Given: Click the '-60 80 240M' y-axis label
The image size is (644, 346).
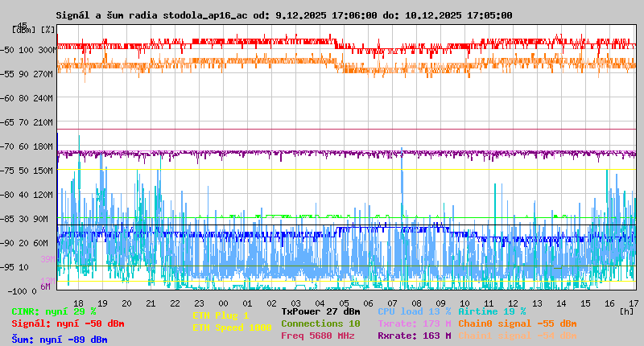Looking at the screenshot, I should (x=27, y=98).
